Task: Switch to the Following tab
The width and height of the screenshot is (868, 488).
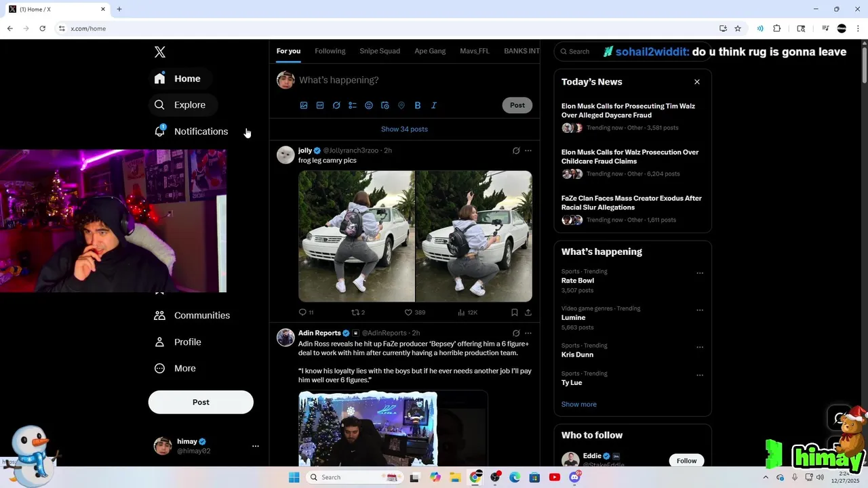Action: 330,51
